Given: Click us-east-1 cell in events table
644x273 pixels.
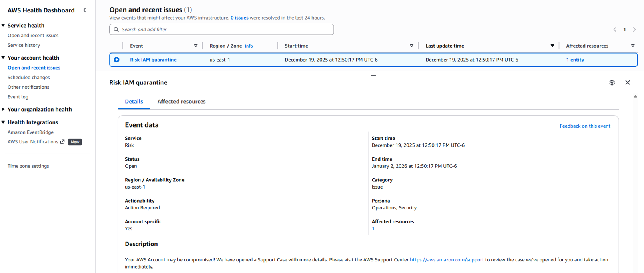Looking at the screenshot, I should [220, 60].
